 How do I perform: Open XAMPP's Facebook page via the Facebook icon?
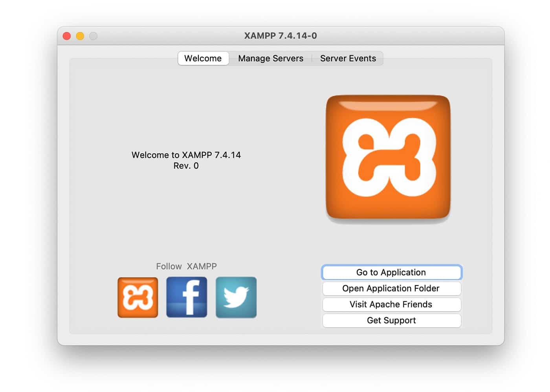coord(187,297)
